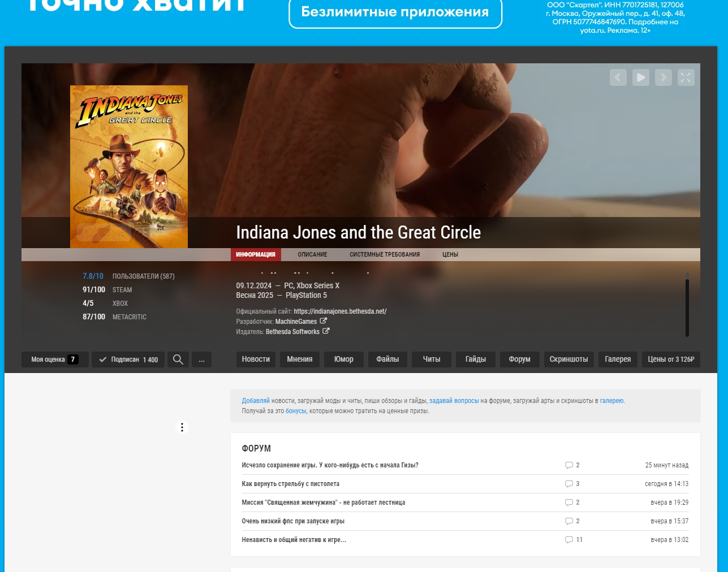Open Bethesda Softworks external link icon

pos(326,331)
